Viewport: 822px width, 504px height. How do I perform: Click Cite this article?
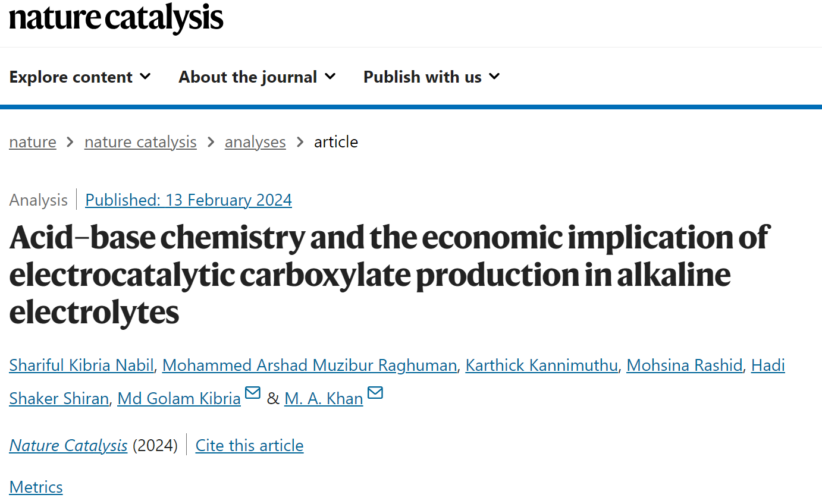point(249,445)
